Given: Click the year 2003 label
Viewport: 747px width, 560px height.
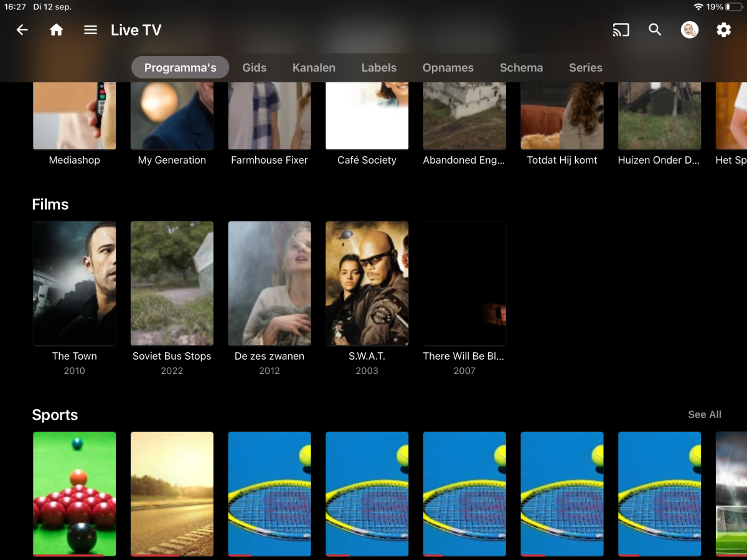Looking at the screenshot, I should 367,371.
